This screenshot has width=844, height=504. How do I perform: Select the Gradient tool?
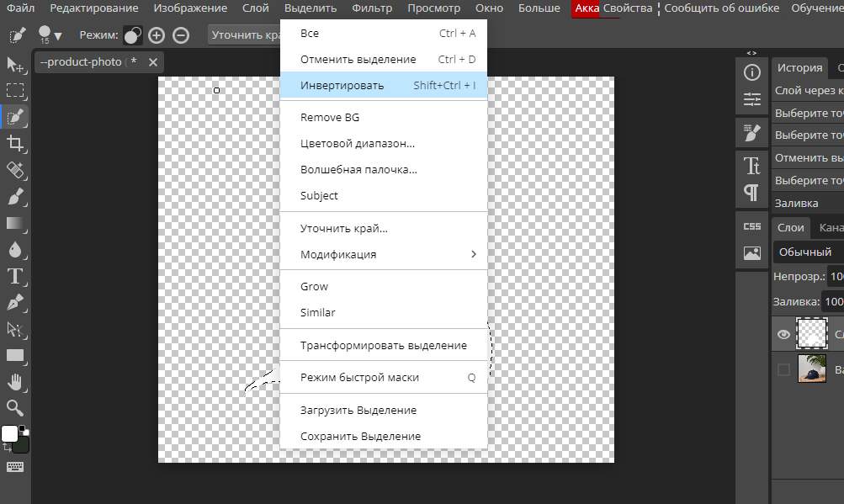(15, 224)
